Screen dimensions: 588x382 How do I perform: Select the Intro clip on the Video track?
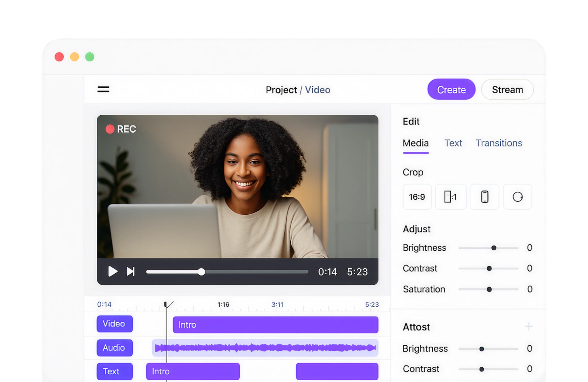(275, 325)
